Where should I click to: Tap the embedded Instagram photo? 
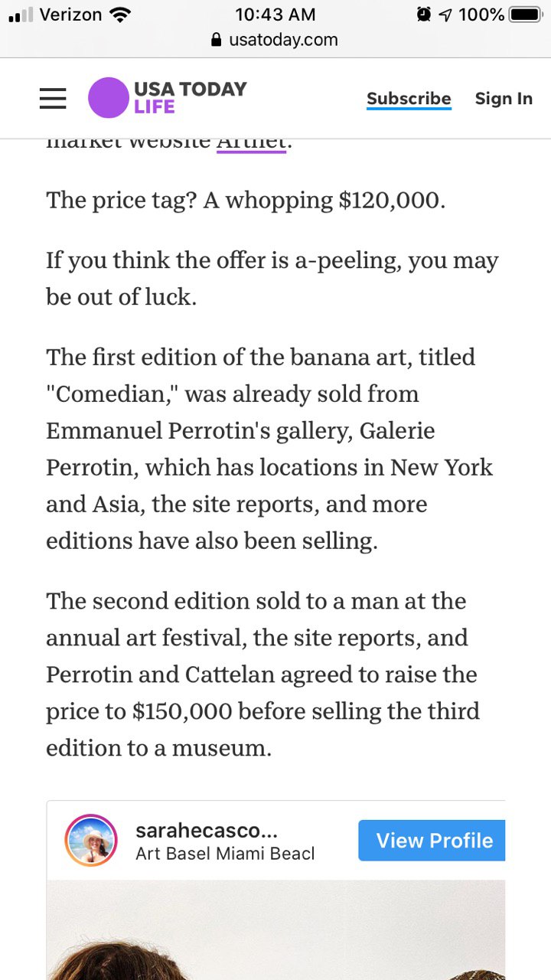click(275, 930)
